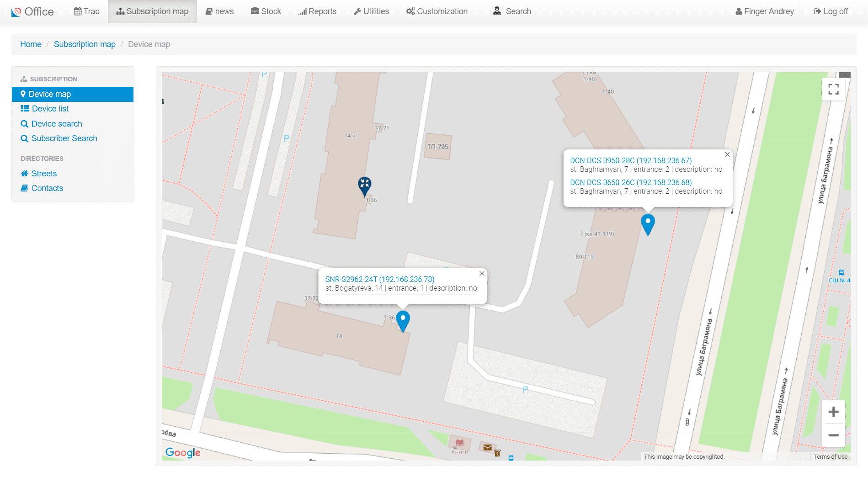Viewport: 868px width, 493px height.
Task: Close the SNR-S2962-24T info popup
Action: [482, 274]
